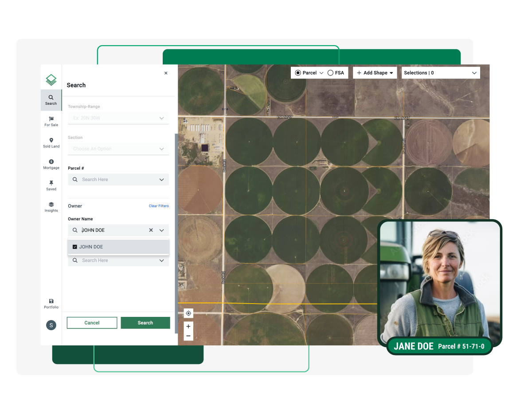This screenshot has height=399, width=532.
Task: Click the Clear Filters link
Action: (159, 206)
